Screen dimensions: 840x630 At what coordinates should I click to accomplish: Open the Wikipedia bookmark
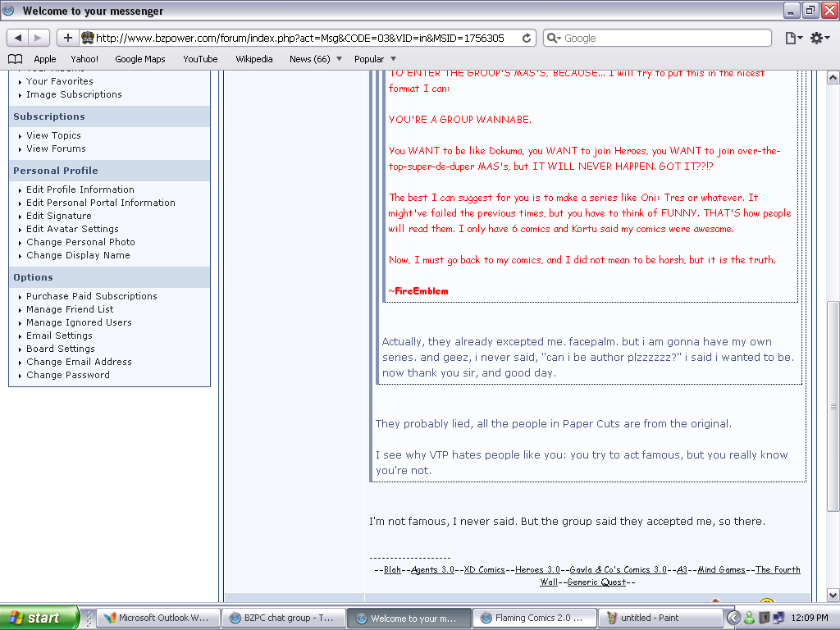click(254, 59)
